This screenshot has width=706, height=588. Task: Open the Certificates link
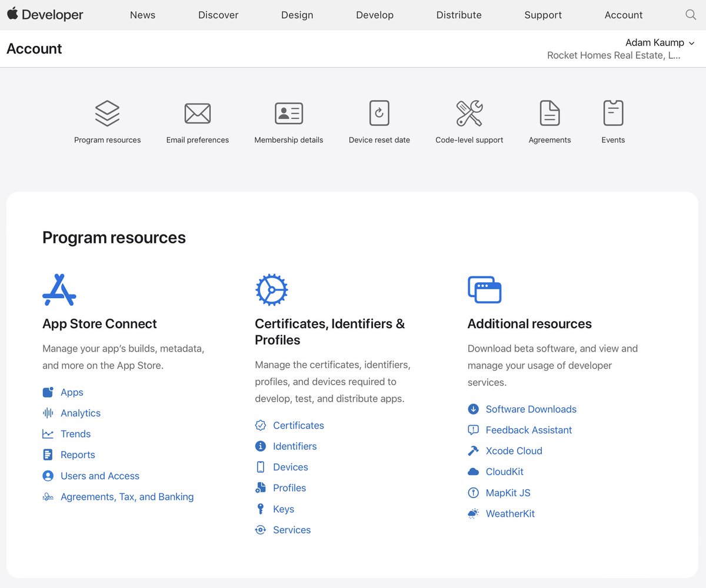click(x=298, y=425)
